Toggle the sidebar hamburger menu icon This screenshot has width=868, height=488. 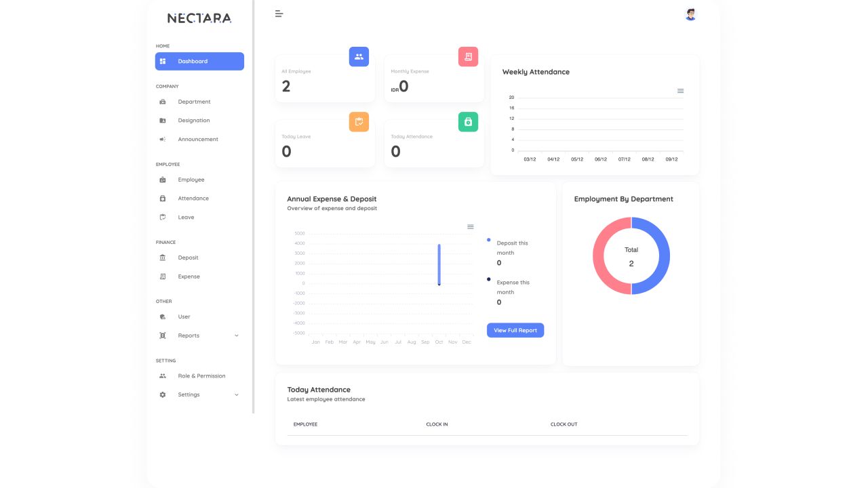(x=279, y=14)
